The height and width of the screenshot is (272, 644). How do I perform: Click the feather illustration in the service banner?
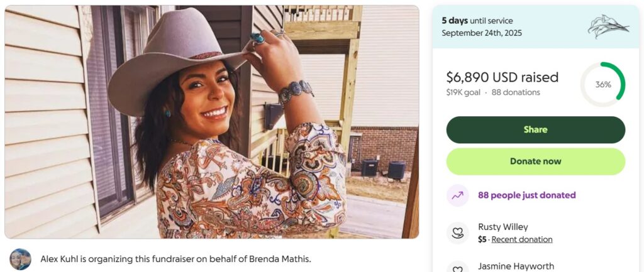[608, 27]
